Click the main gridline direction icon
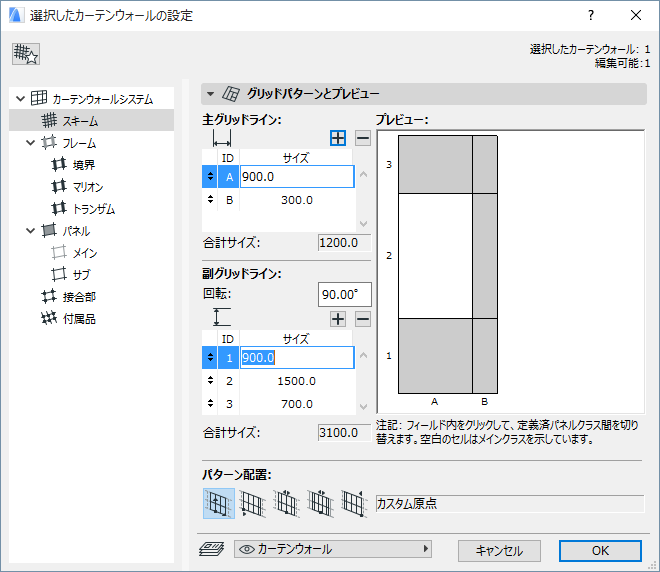Viewport: 660px width, 572px height. click(222, 138)
